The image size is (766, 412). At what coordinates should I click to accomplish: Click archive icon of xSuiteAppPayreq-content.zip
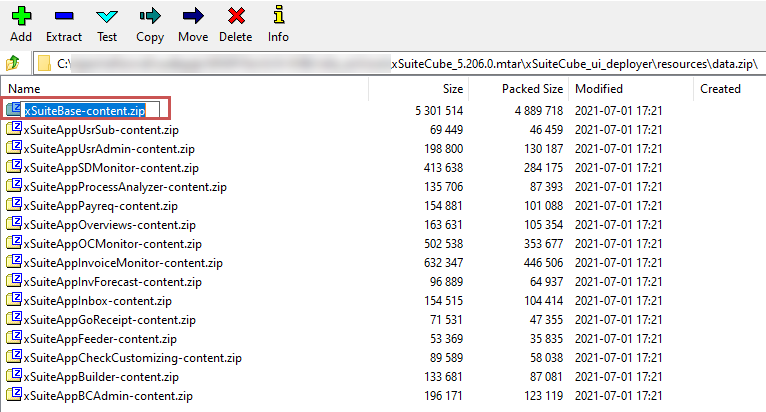click(14, 205)
